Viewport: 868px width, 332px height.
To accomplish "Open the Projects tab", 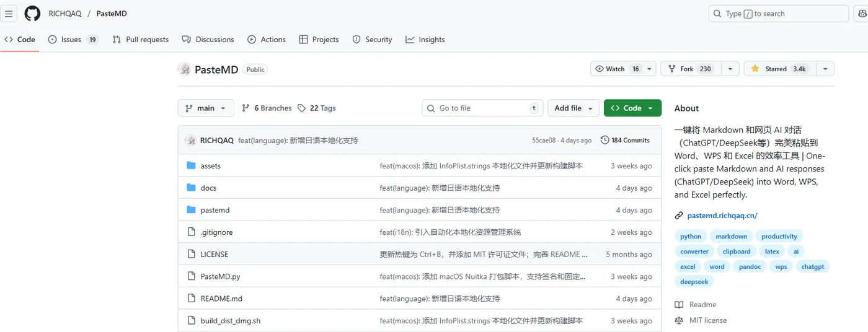I will [319, 40].
